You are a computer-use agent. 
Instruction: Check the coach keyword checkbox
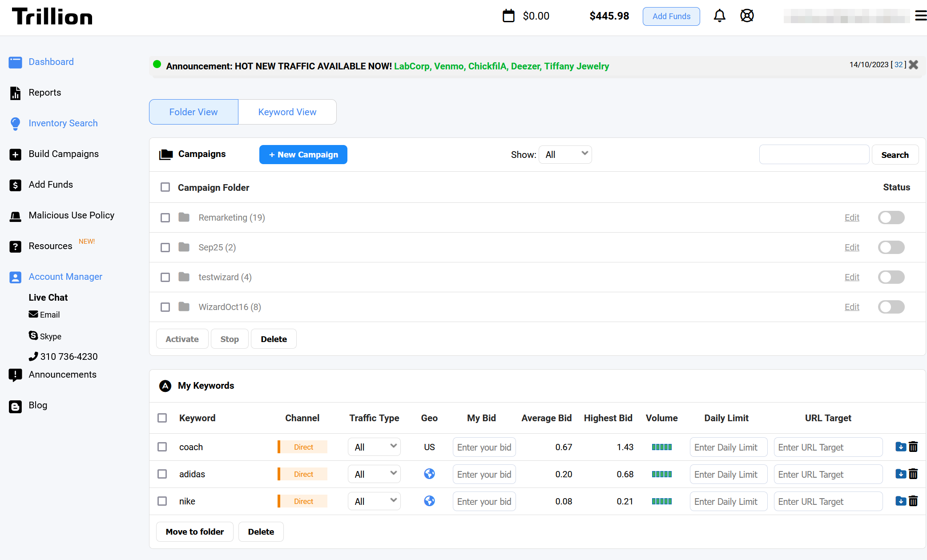162,447
